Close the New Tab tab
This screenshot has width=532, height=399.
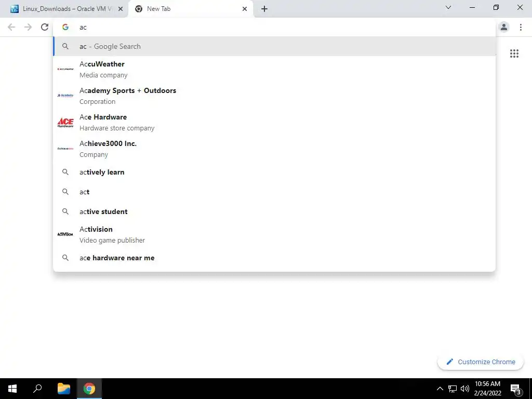tap(245, 9)
